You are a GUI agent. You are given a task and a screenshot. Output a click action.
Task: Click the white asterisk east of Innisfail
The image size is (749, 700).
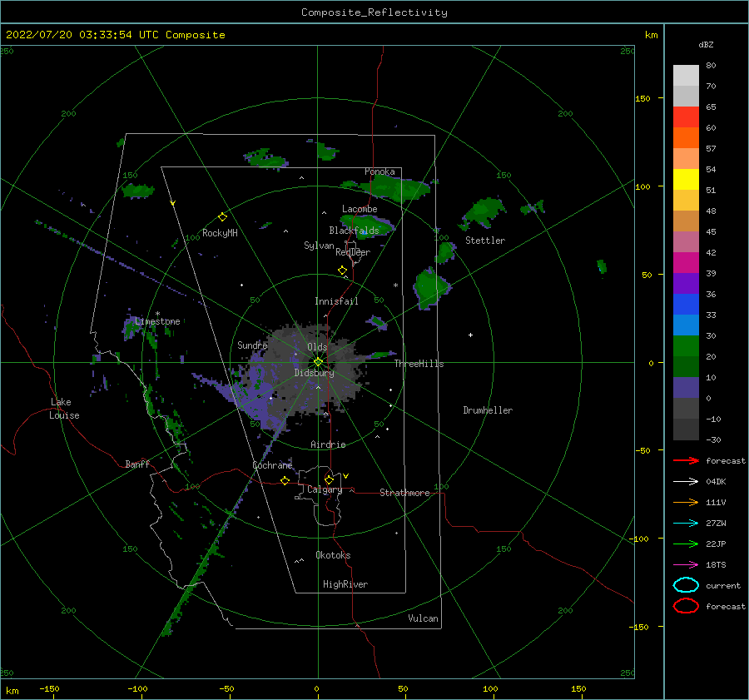(x=395, y=285)
